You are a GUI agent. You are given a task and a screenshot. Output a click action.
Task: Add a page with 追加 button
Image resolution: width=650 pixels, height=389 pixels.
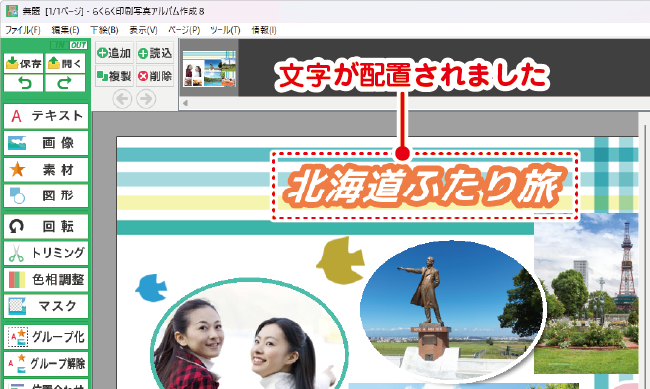tap(114, 53)
